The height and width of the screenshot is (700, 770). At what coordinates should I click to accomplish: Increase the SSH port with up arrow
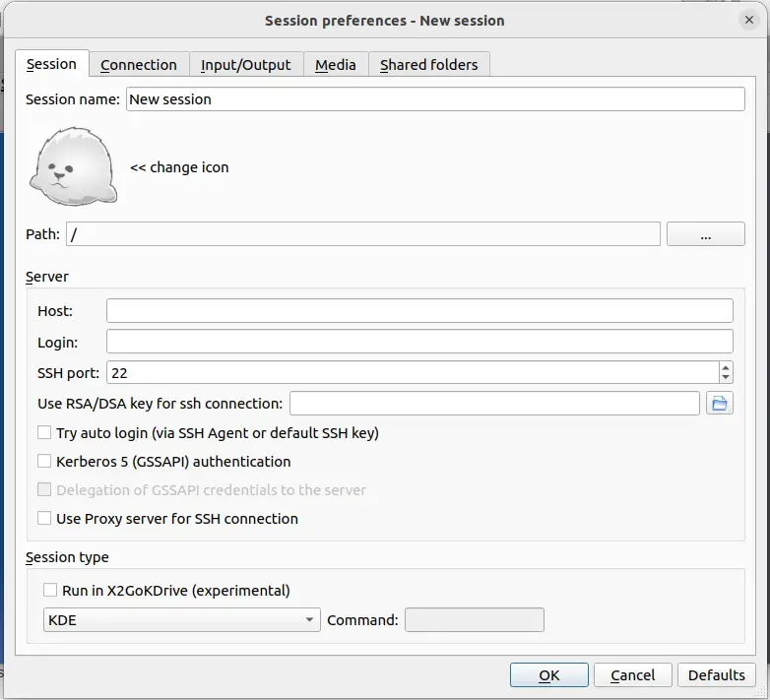[726, 367]
